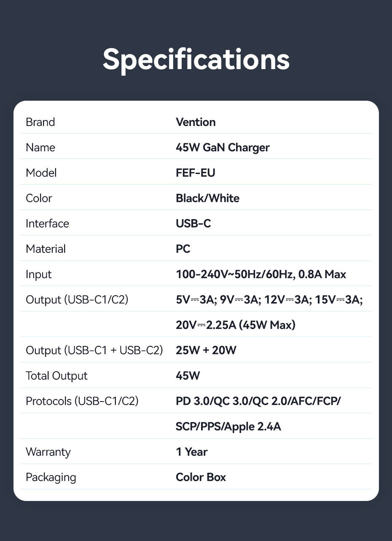The height and width of the screenshot is (541, 392).
Task: Click the 20V 2.25A (45W Max) text
Action: [x=236, y=325]
